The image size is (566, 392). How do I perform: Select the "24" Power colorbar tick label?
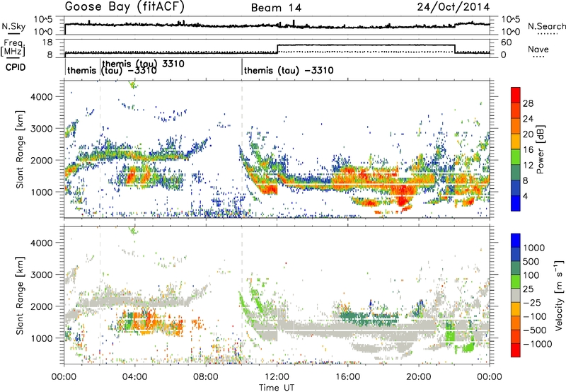click(528, 119)
